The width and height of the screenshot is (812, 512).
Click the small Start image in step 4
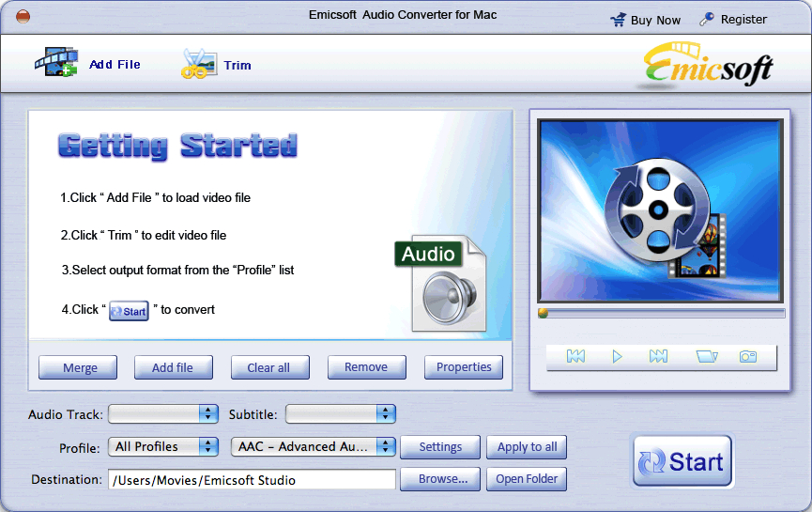coord(129,311)
